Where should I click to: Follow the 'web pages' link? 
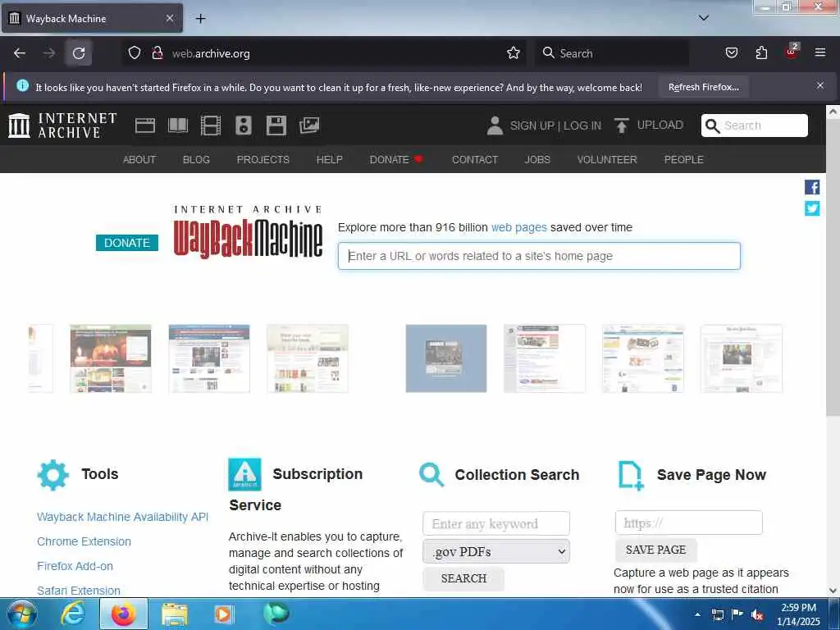pyautogui.click(x=519, y=227)
